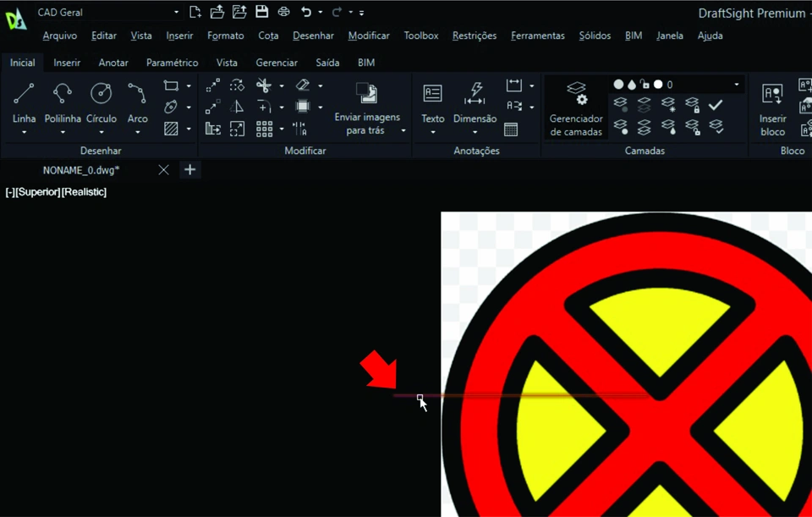
Task: Expand the Arco dropdown arrow
Action: pyautogui.click(x=137, y=133)
